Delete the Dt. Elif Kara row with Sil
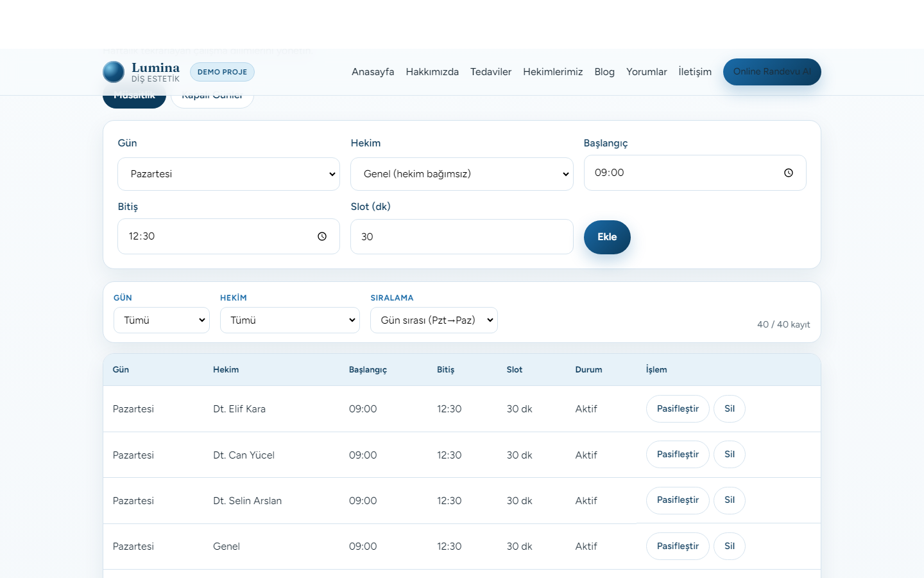This screenshot has width=924, height=578. point(730,408)
